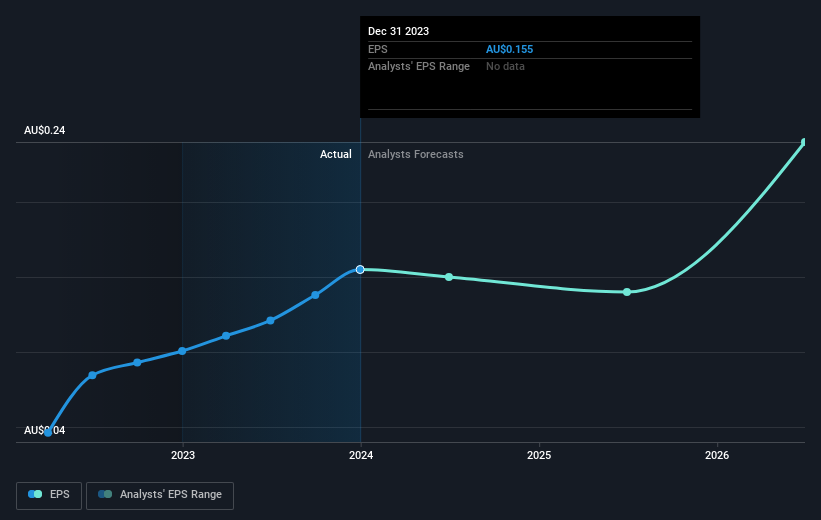Click the 'Dec 31 2023' tooltip date
The image size is (821, 520).
[398, 31]
